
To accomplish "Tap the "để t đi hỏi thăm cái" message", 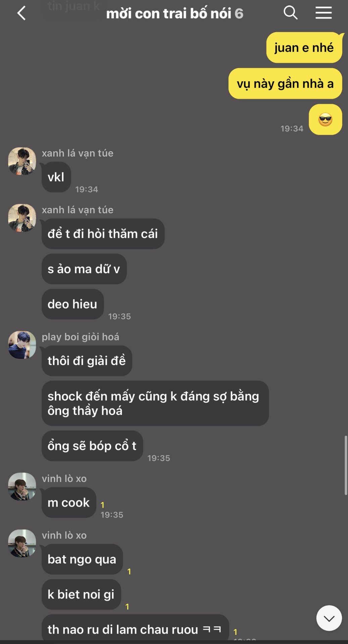I will (103, 234).
